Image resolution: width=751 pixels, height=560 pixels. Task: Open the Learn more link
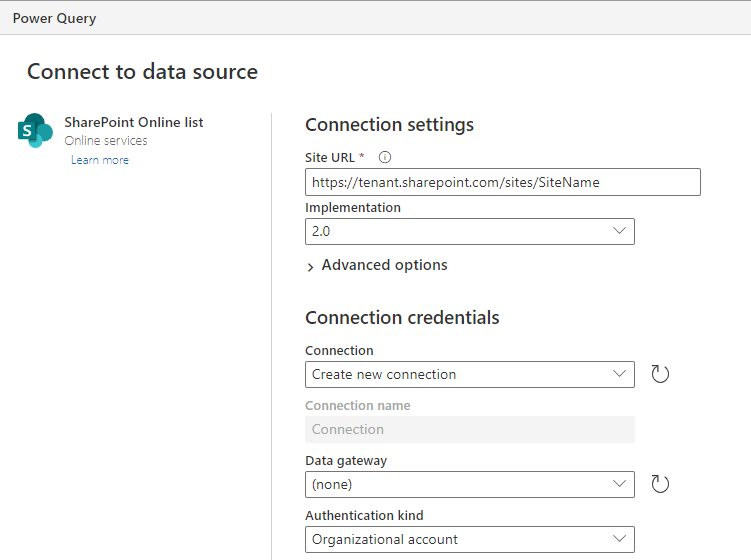(100, 160)
